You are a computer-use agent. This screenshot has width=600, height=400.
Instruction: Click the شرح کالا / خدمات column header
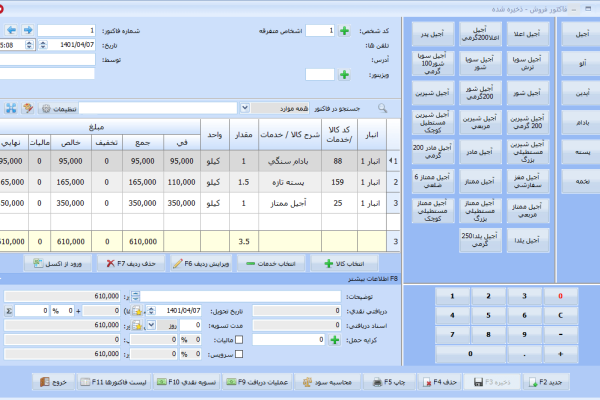point(290,135)
